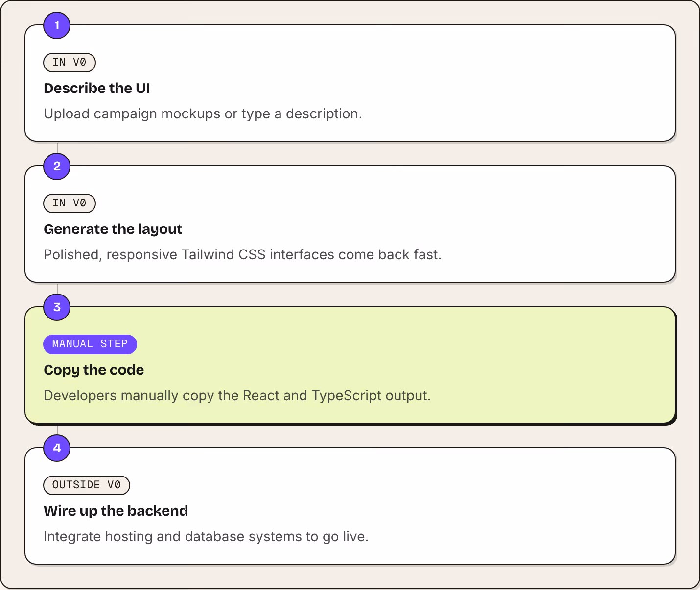The width and height of the screenshot is (700, 590).
Task: Click the purple step 1 circle badge
Action: click(57, 25)
